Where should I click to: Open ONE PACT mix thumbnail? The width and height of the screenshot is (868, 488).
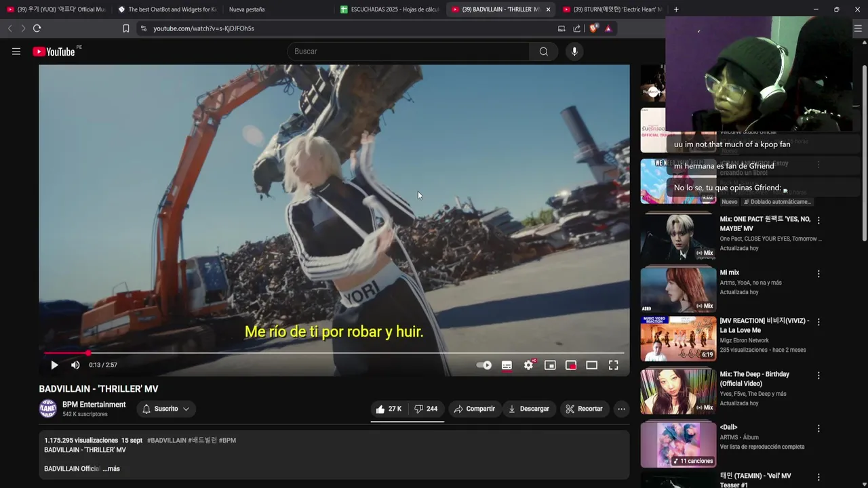(678, 237)
